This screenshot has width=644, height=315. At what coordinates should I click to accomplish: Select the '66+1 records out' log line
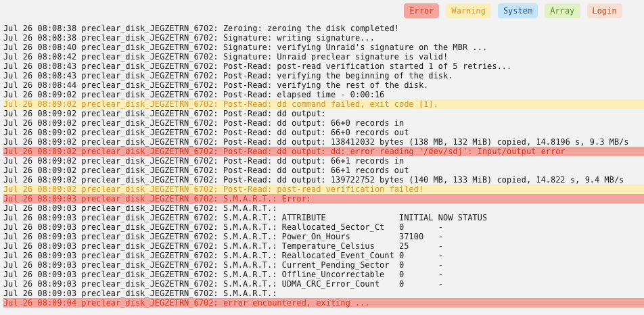206,170
